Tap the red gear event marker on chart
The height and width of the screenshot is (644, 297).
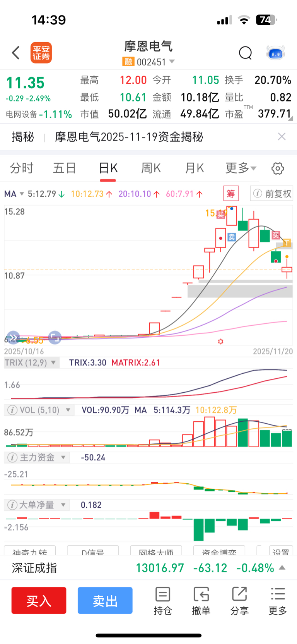(220, 342)
